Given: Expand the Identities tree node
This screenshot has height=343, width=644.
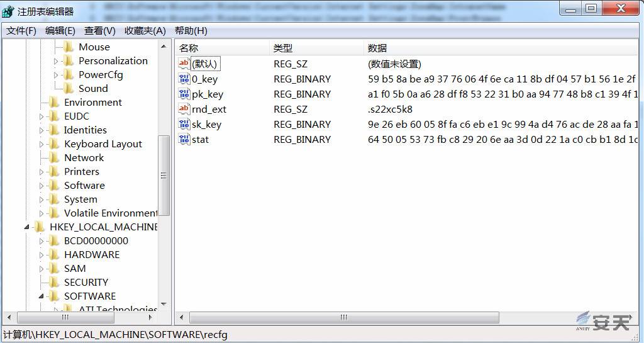Looking at the screenshot, I should point(42,131).
